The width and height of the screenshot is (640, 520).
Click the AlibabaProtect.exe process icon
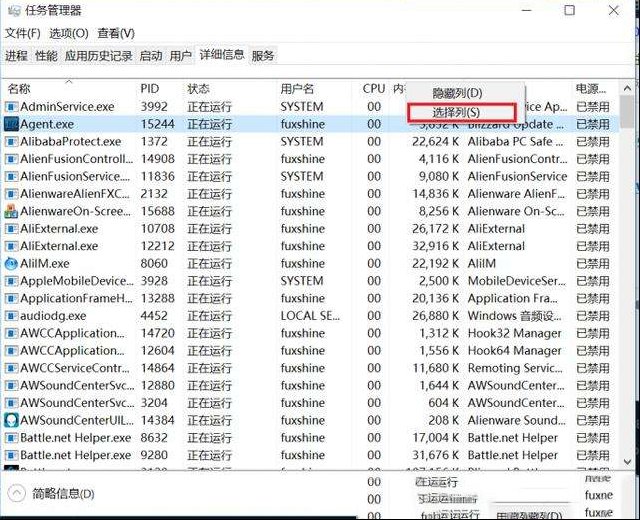[11, 142]
